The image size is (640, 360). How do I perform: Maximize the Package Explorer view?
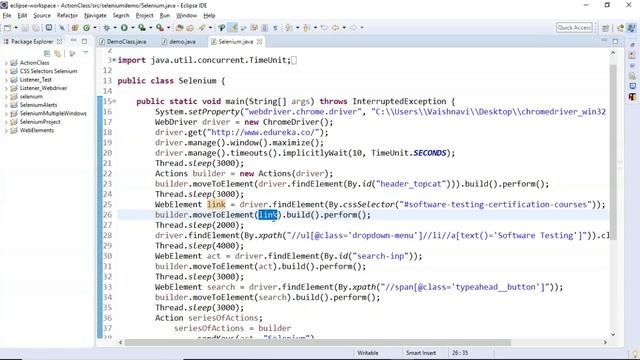click(x=84, y=41)
